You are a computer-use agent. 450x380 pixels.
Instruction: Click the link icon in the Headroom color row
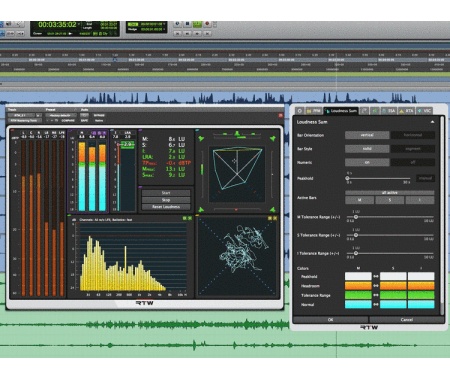click(x=376, y=286)
